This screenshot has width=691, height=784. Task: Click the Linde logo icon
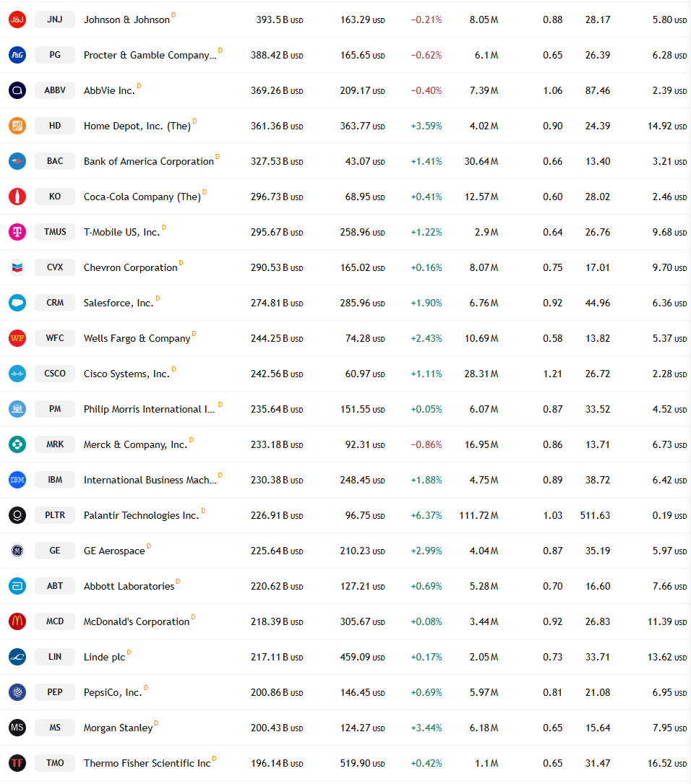(x=17, y=657)
